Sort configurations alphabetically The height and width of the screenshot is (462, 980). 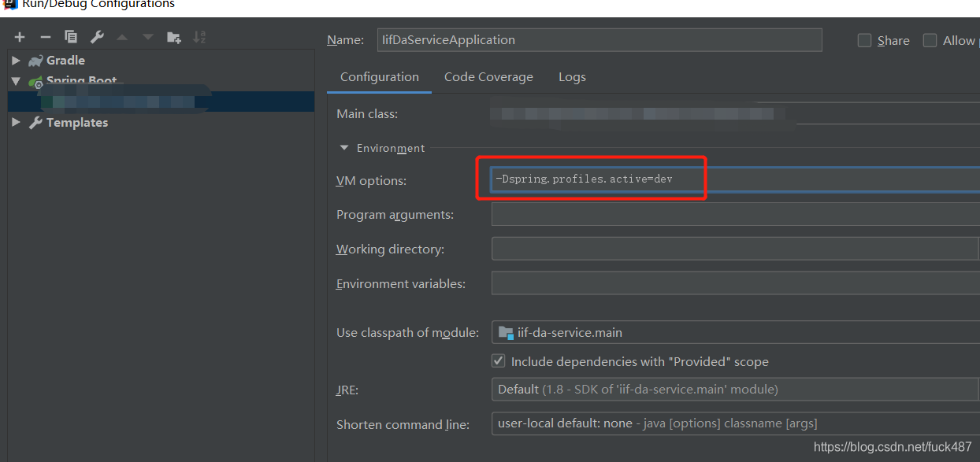click(x=199, y=36)
